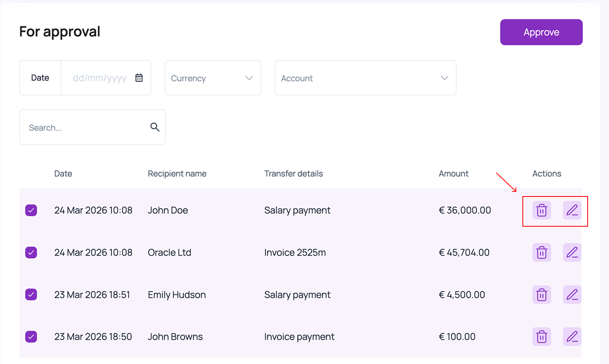The width and height of the screenshot is (609, 364).
Task: Delete Emily Hudson's salary payment
Action: [541, 294]
